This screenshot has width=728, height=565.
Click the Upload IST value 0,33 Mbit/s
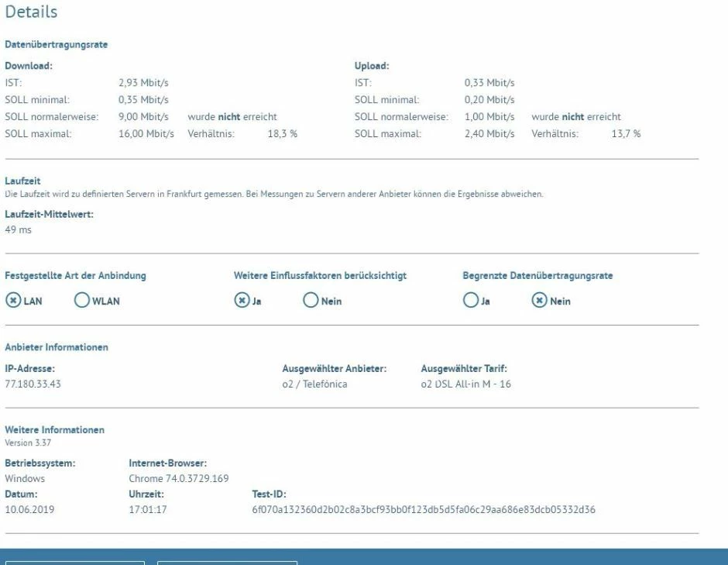[489, 83]
